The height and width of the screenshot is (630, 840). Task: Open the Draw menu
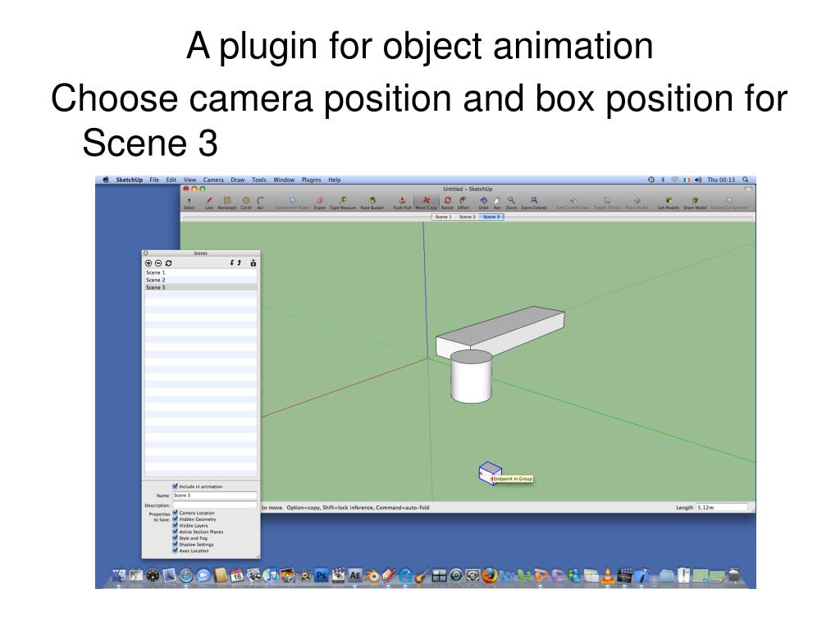(238, 180)
